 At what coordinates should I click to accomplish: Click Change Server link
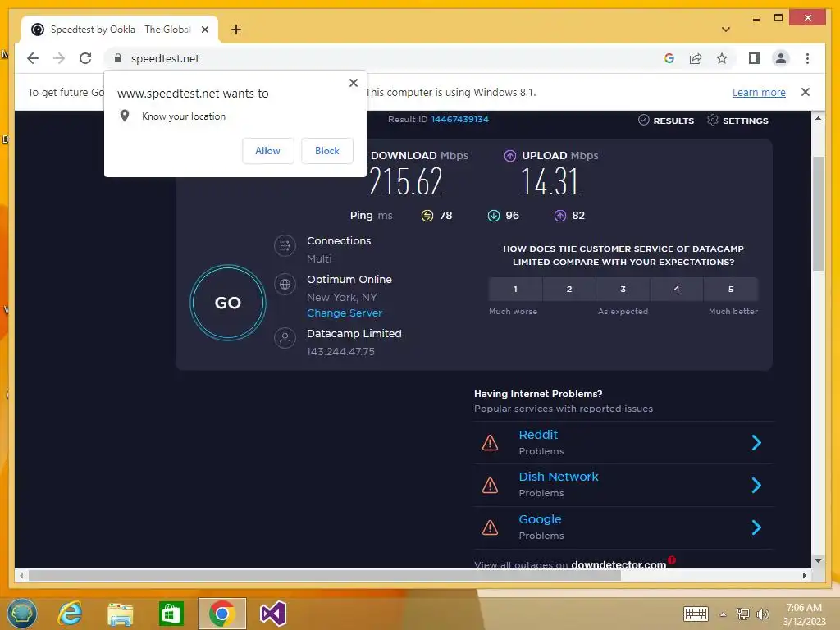click(345, 313)
